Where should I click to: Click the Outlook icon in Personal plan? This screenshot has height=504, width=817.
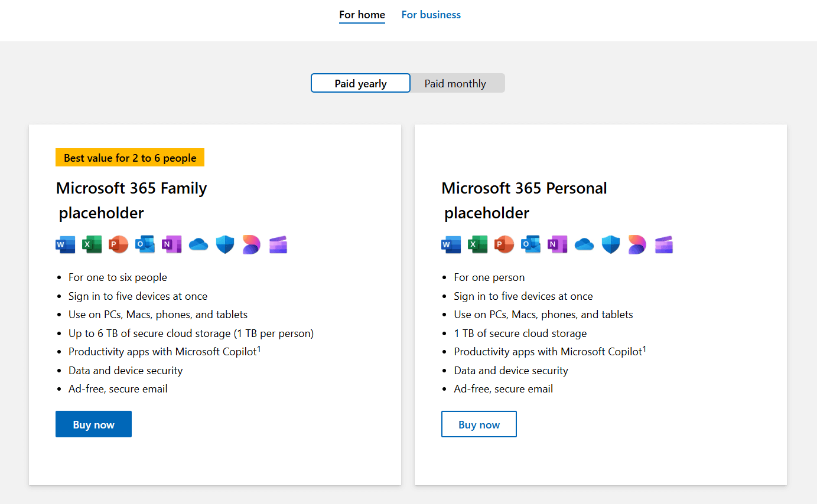point(530,244)
